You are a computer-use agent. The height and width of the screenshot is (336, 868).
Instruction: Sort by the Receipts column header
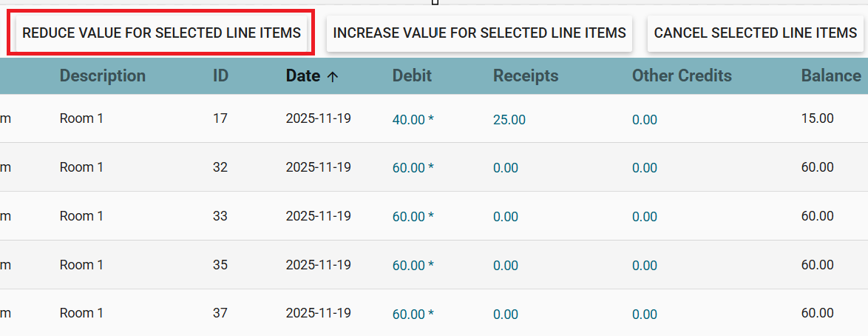[526, 75]
